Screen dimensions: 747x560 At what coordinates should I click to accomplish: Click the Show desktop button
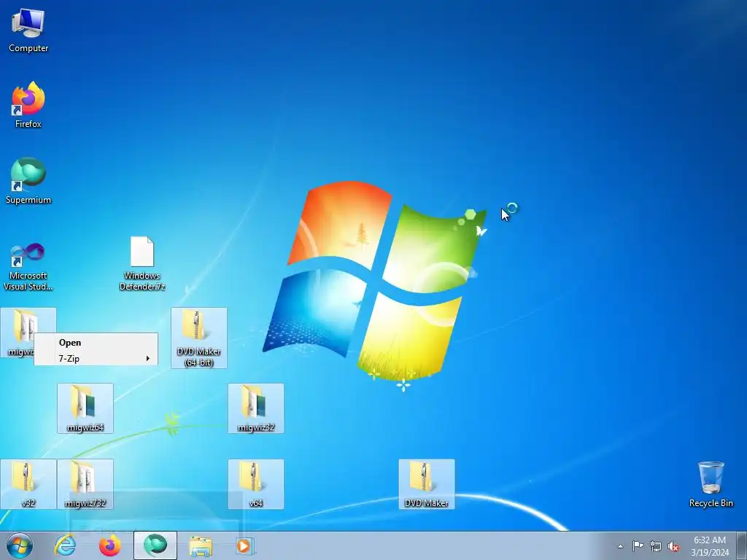pyautogui.click(x=742, y=545)
